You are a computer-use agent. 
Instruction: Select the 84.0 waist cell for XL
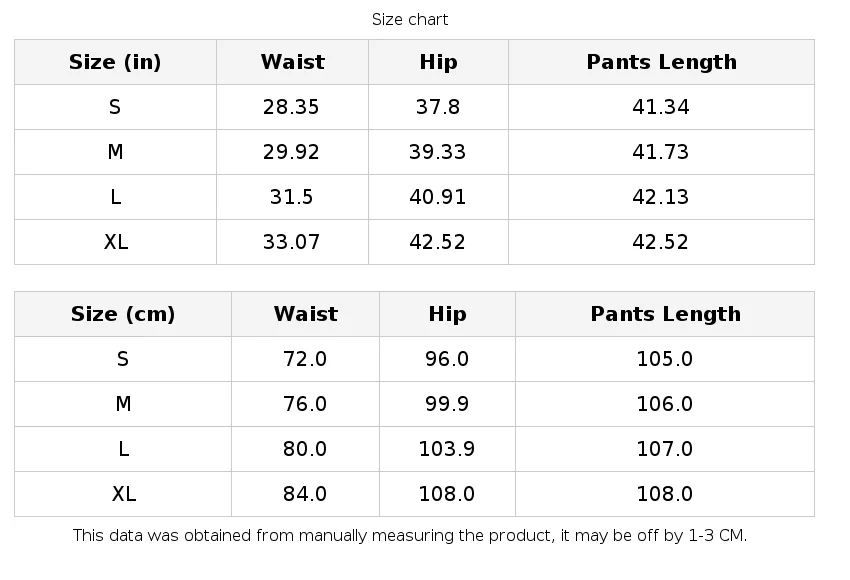pos(305,494)
